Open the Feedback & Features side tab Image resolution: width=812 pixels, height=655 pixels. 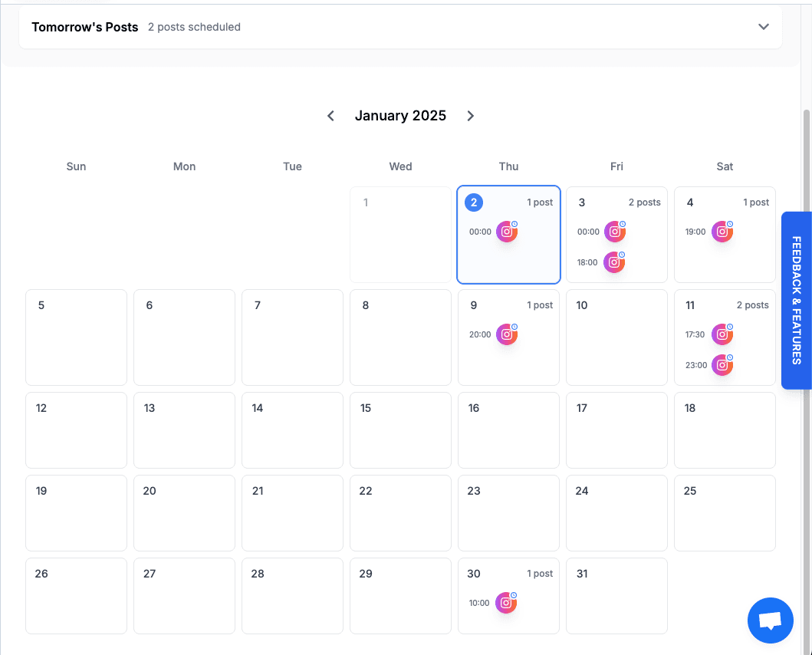[x=797, y=301]
